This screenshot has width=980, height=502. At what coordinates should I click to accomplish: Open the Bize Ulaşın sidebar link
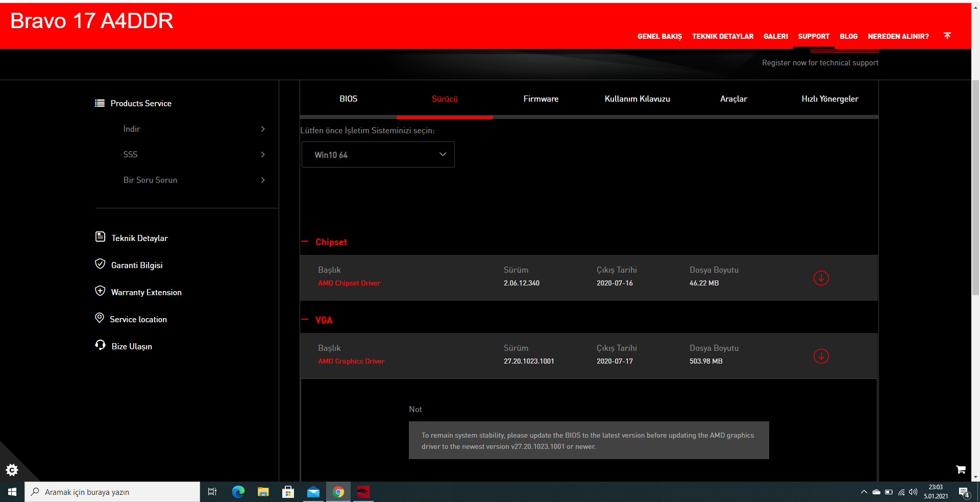[x=132, y=346]
